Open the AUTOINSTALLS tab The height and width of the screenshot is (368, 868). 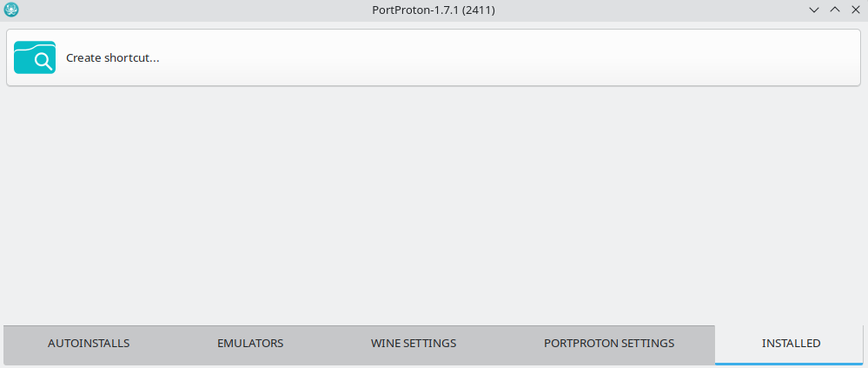[x=89, y=344]
